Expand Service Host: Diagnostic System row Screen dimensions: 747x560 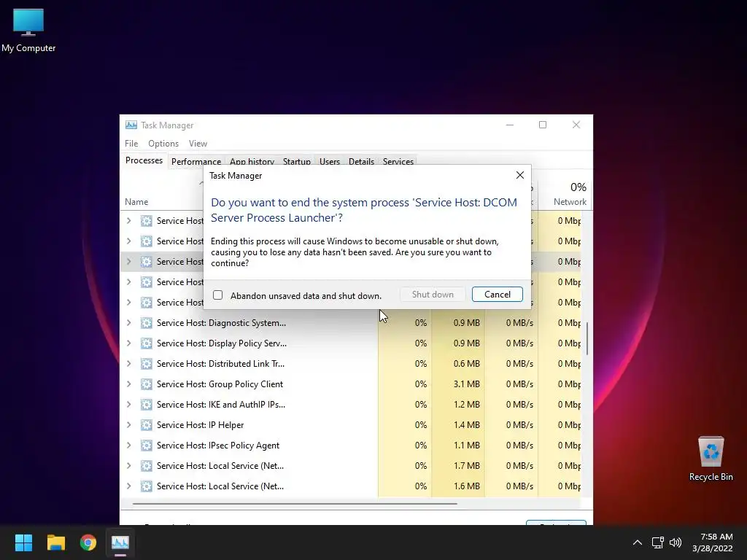pyautogui.click(x=128, y=323)
